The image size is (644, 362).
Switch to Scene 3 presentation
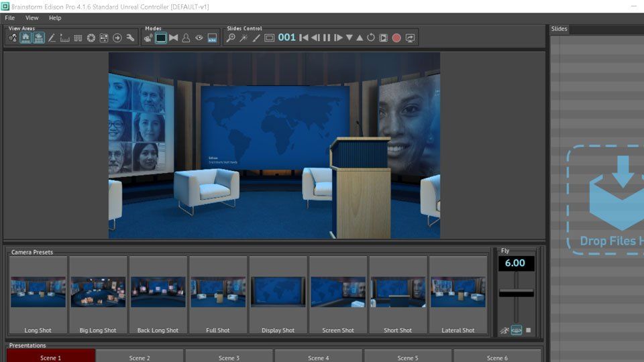click(x=229, y=357)
